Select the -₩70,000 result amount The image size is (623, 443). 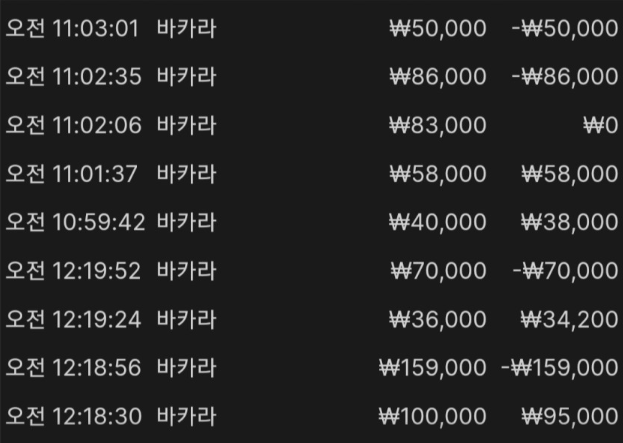(564, 271)
